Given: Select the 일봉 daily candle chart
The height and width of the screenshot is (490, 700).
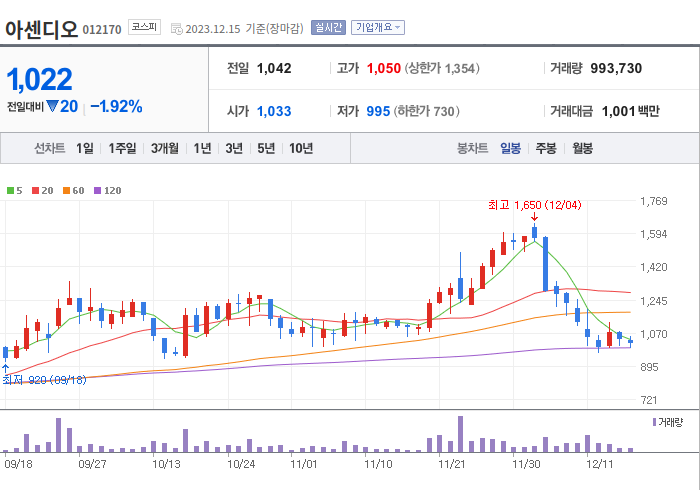Looking at the screenshot, I should coord(510,148).
